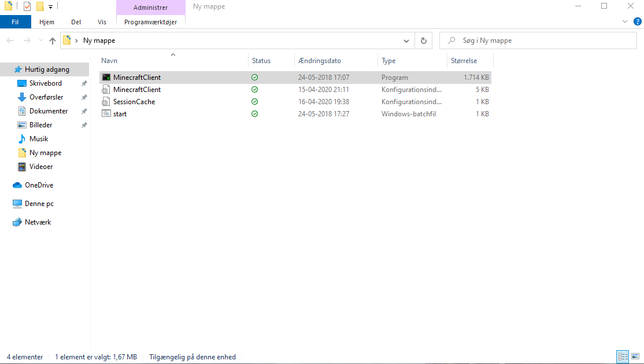This screenshot has height=364, width=644.
Task: Open the Properties icon in Quick Access toolbar
Action: click(x=27, y=6)
